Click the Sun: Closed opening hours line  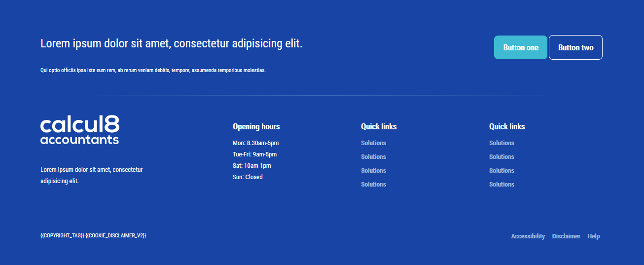[x=248, y=177]
